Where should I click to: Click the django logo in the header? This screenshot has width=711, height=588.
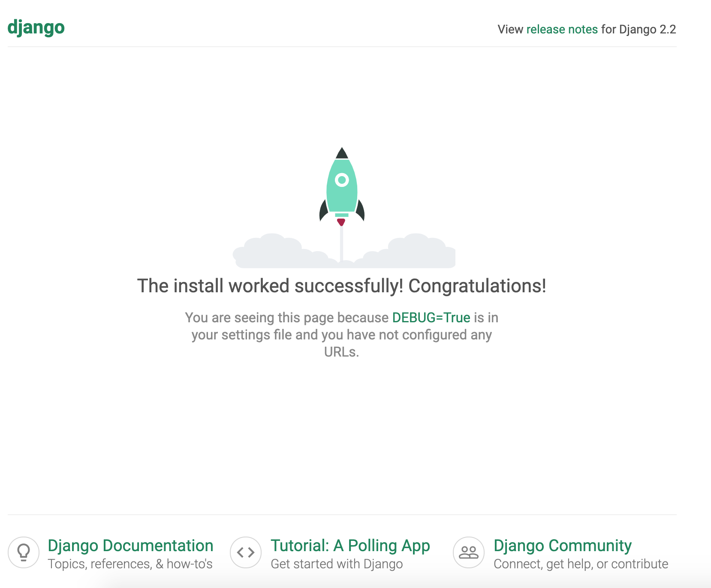(36, 28)
